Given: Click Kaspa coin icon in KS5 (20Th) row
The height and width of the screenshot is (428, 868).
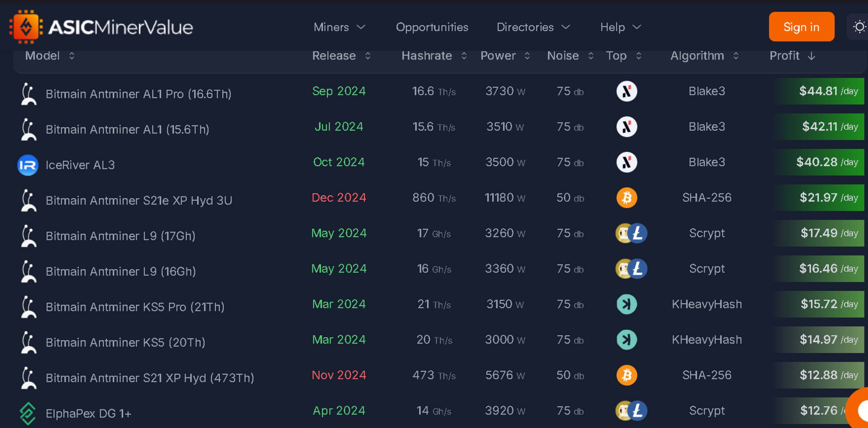Looking at the screenshot, I should coord(626,340).
